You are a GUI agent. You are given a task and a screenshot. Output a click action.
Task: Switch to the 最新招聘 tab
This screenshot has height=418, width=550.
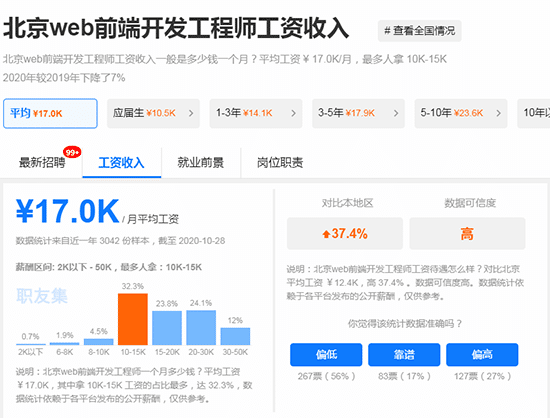(x=42, y=163)
